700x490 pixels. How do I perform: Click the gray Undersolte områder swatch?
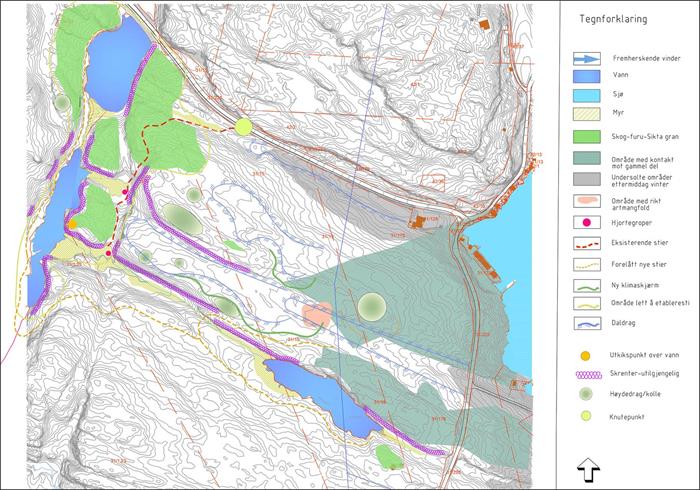click(x=585, y=180)
